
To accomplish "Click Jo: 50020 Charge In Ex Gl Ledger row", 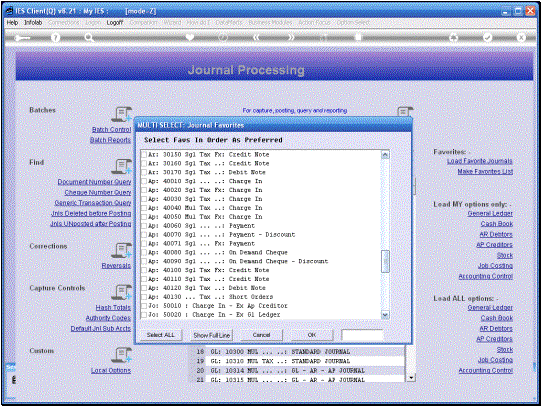I will coord(261,315).
